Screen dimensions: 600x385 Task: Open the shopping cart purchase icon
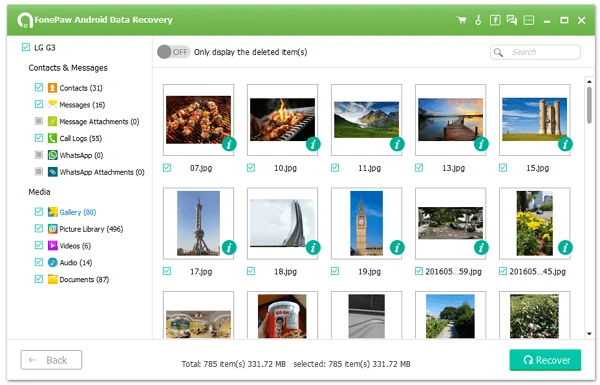(462, 20)
